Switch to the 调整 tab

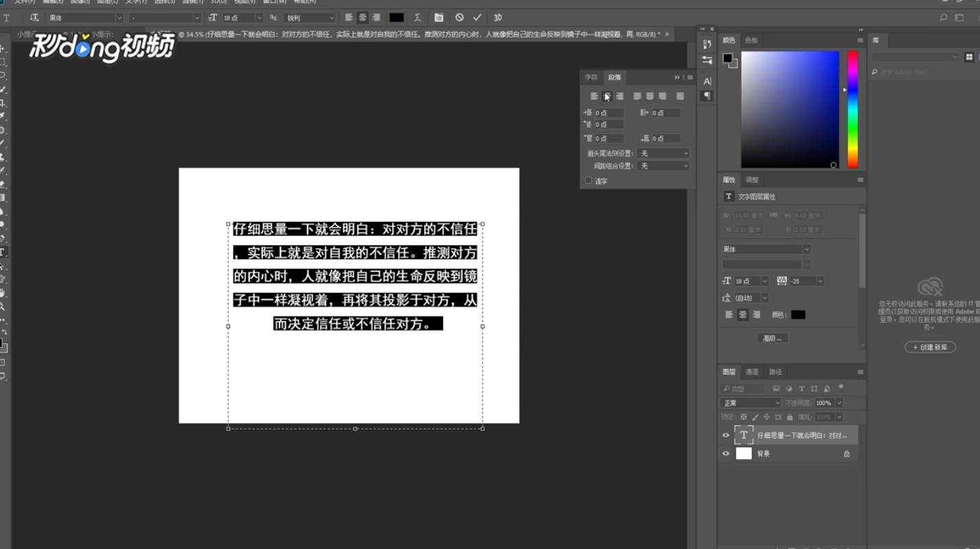tap(753, 180)
